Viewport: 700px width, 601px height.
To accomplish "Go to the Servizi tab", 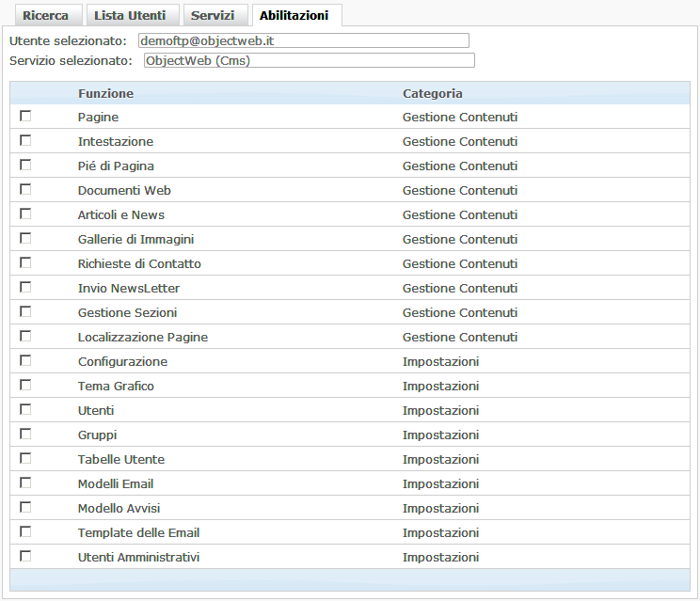I will click(213, 16).
